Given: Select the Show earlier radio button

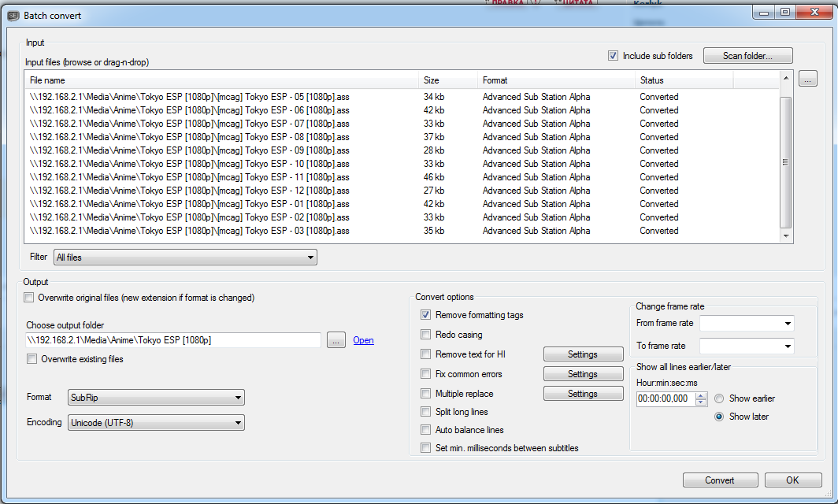Looking at the screenshot, I should (x=719, y=398).
